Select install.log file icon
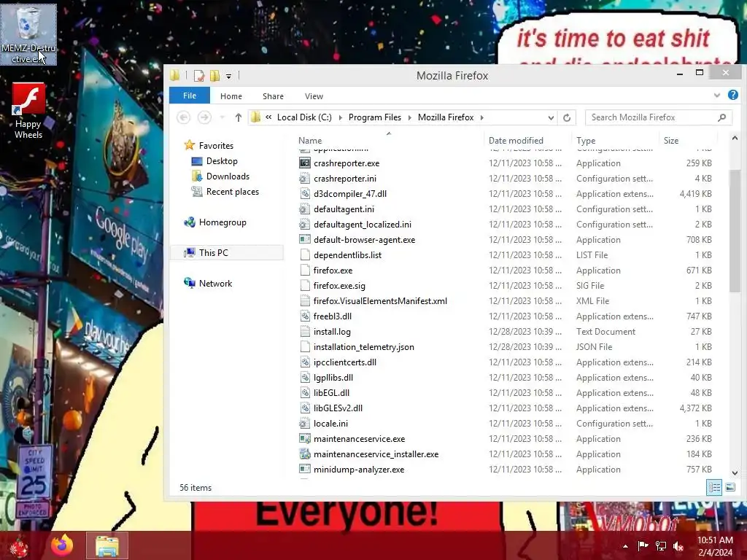The height and width of the screenshot is (560, 747). pyautogui.click(x=305, y=332)
